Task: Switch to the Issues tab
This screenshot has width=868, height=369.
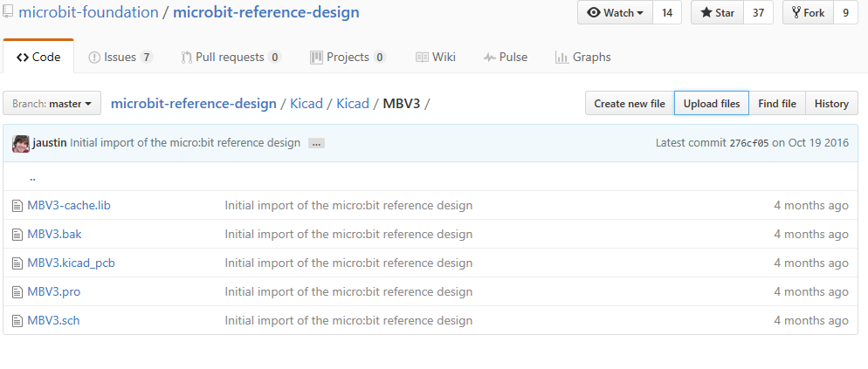Action: click(120, 58)
